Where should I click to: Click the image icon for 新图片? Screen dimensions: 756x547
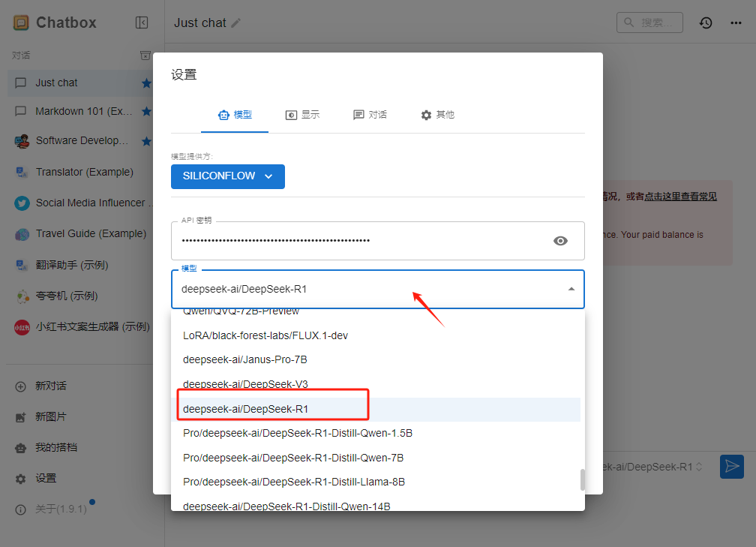pyautogui.click(x=21, y=418)
